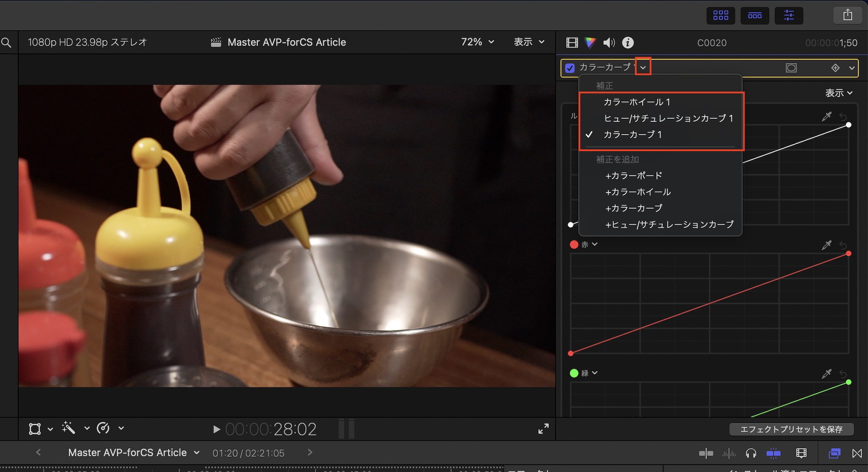868x472 pixels.
Task: Open the video inspector filmstrip icon
Action: click(572, 43)
